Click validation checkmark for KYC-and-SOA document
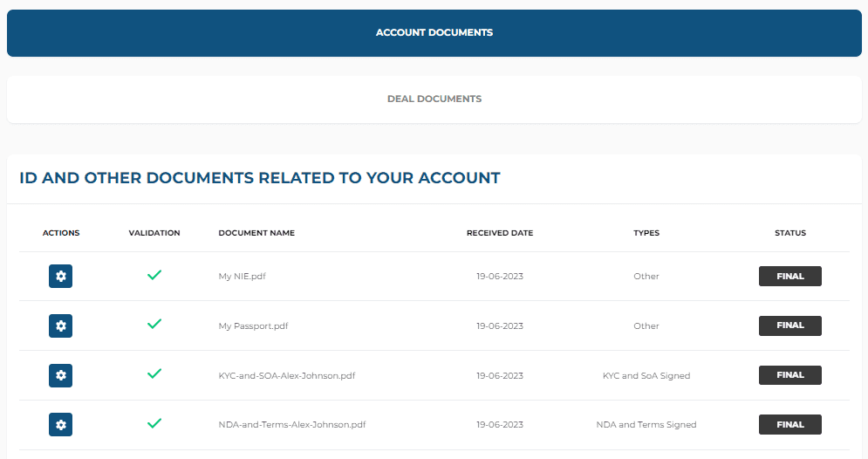This screenshot has width=868, height=459. [x=154, y=373]
